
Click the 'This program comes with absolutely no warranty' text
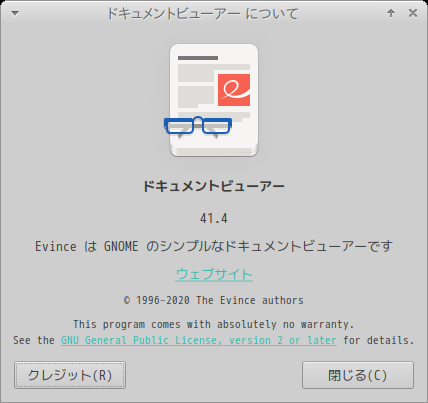[214, 324]
